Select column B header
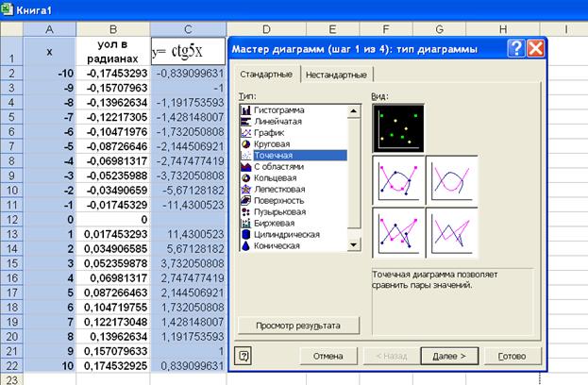Viewport: 588px width, 385px height. [113, 29]
